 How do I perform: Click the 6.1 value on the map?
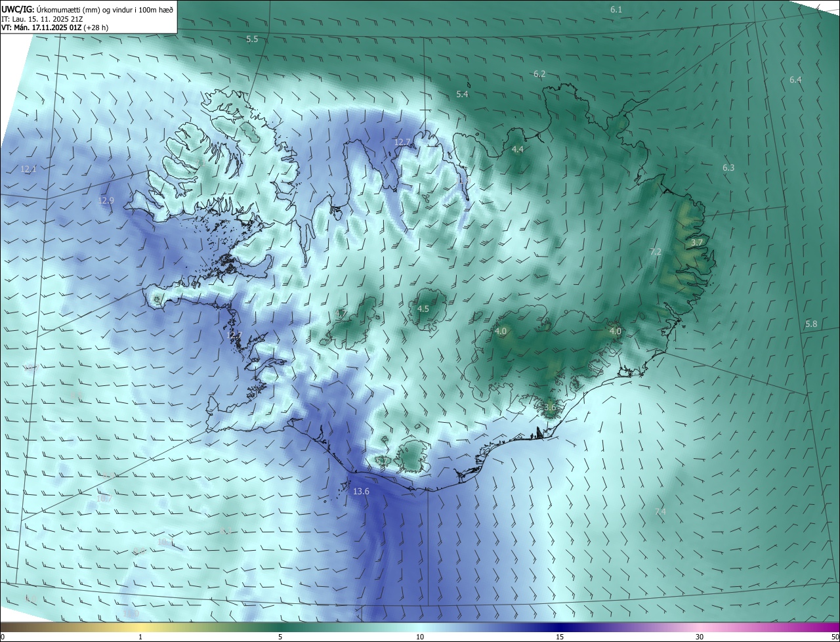[x=616, y=9]
